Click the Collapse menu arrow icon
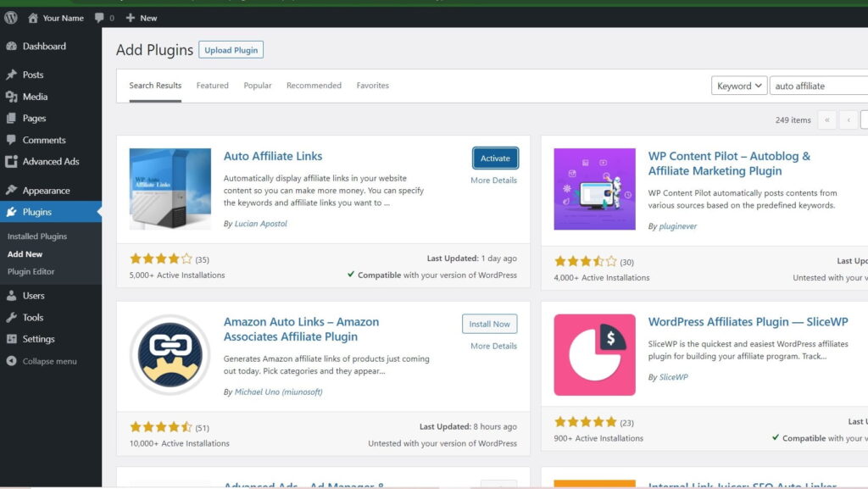The height and width of the screenshot is (489, 868). click(x=12, y=361)
